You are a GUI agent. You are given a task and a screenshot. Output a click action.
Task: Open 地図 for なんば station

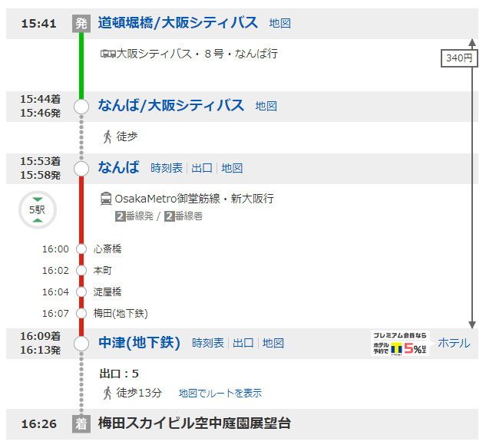pyautogui.click(x=232, y=168)
